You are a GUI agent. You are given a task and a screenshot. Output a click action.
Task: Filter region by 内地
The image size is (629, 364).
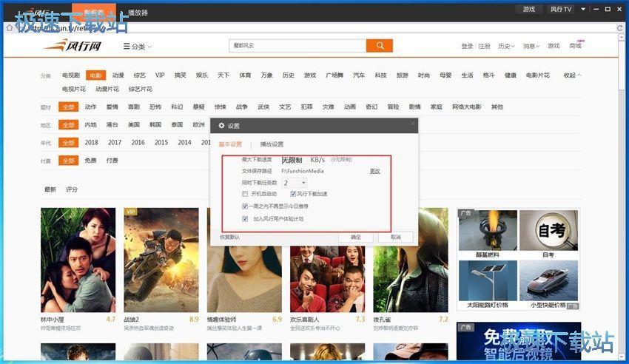point(91,125)
